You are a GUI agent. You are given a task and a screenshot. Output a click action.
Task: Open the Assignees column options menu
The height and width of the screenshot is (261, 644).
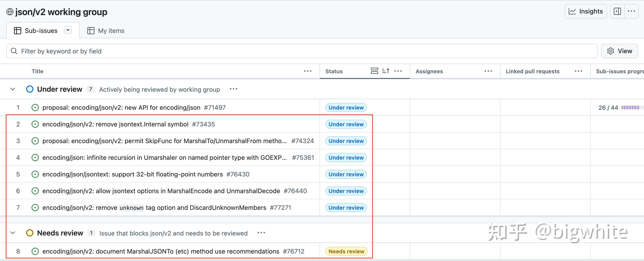click(488, 71)
